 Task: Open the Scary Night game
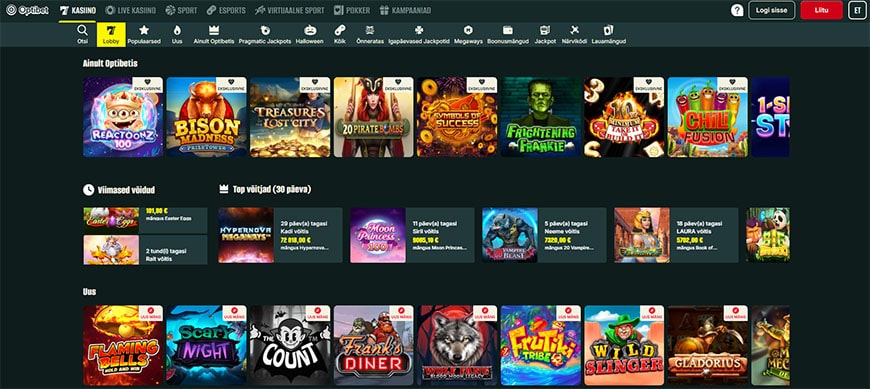pyautogui.click(x=206, y=345)
